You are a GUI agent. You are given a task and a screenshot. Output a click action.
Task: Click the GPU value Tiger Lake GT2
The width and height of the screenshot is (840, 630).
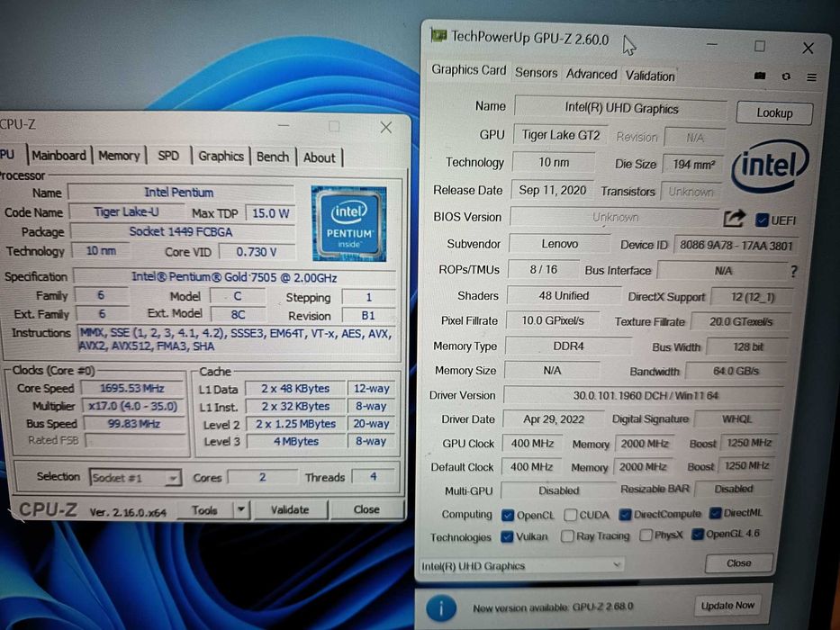[561, 135]
